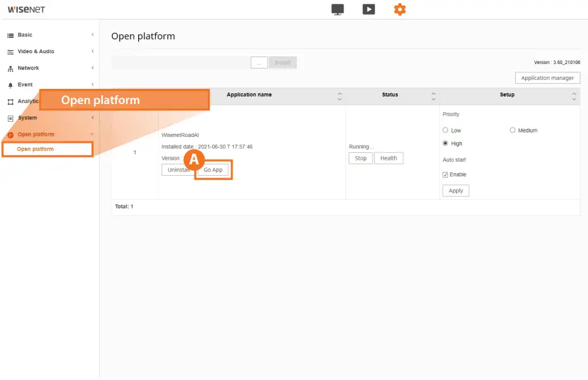Expand the Basic menu chevron
The width and height of the screenshot is (588, 380).
coord(93,34)
